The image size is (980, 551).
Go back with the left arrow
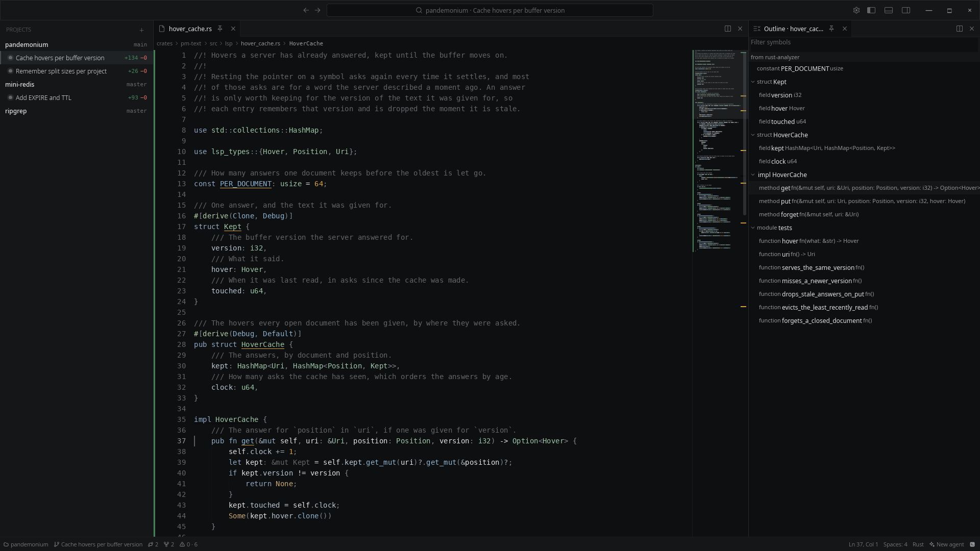pyautogui.click(x=306, y=10)
